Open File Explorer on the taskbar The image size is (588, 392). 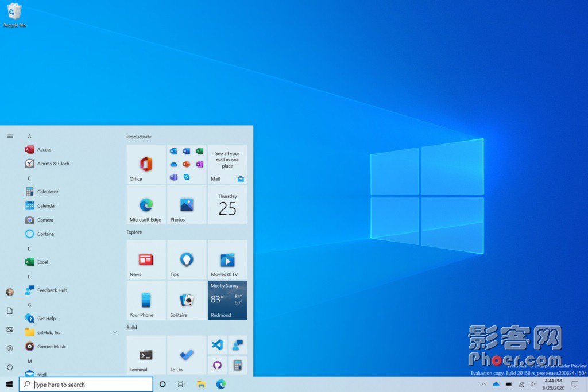201,384
